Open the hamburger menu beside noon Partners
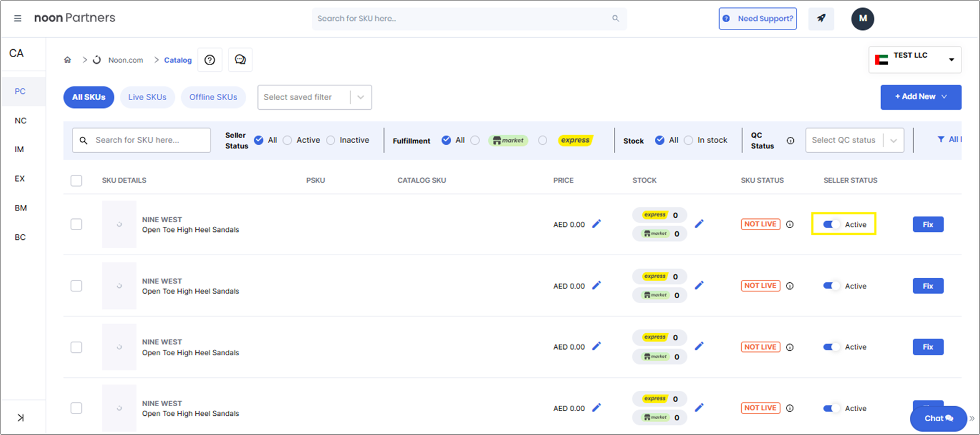This screenshot has height=435, width=980. coord(18,19)
